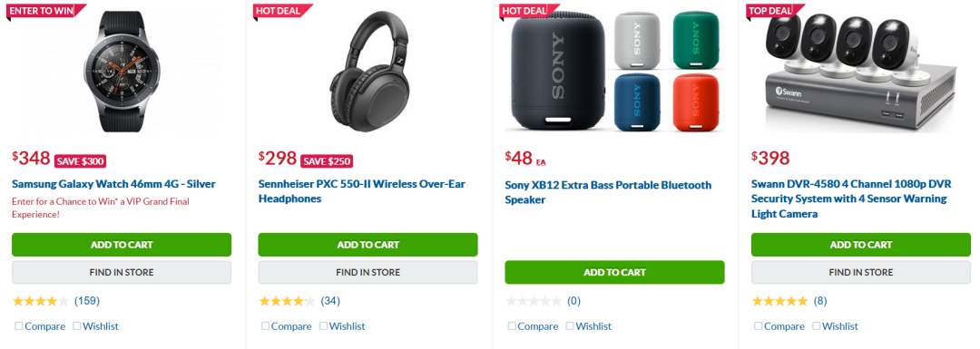
Task: Click the Samsung Galaxy Watch product image
Action: [123, 72]
